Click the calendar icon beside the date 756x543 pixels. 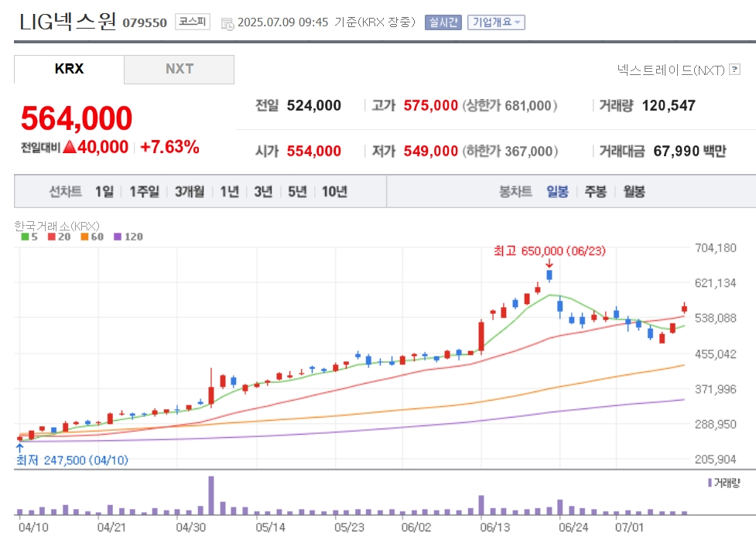tap(227, 24)
